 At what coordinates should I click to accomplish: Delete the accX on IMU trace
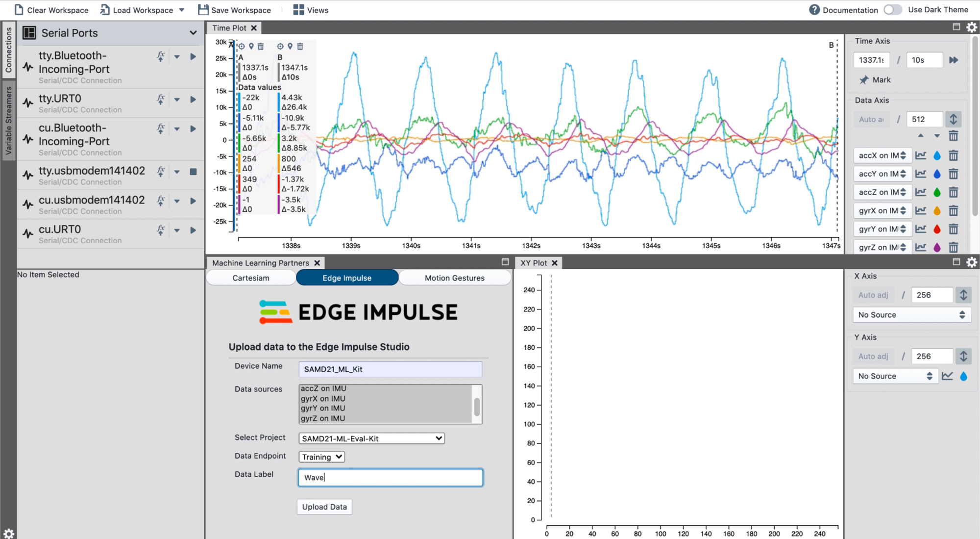click(953, 155)
